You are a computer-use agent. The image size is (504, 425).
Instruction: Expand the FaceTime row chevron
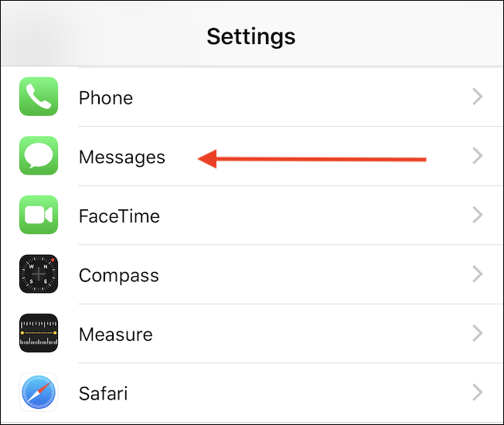pos(478,215)
